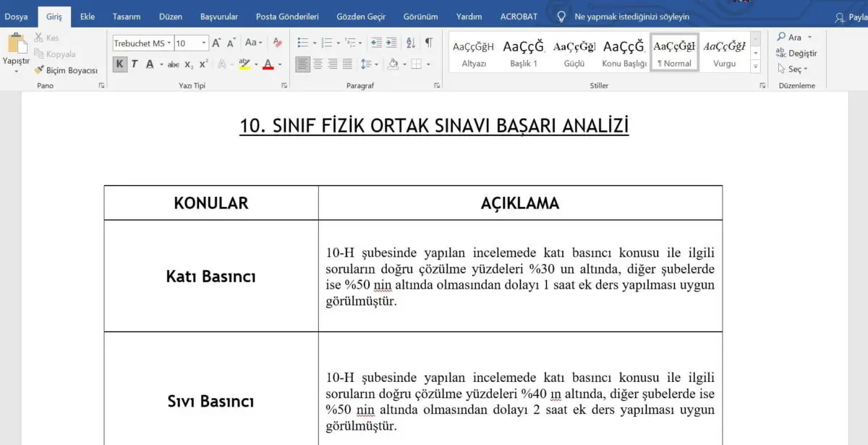Toggle italic T formatting
Screen dimensions: 868x445
coord(134,64)
